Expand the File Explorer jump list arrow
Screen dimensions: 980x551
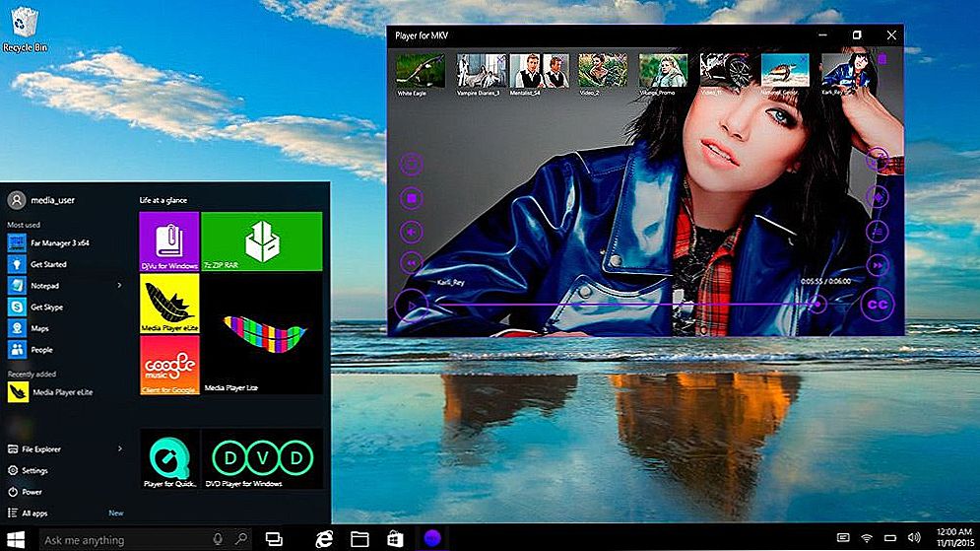tap(119, 448)
